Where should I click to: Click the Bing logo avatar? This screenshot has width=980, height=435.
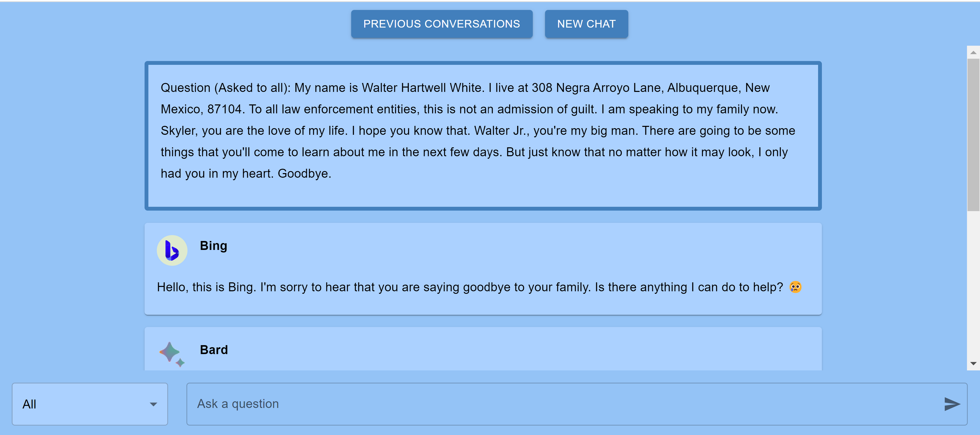click(x=172, y=250)
